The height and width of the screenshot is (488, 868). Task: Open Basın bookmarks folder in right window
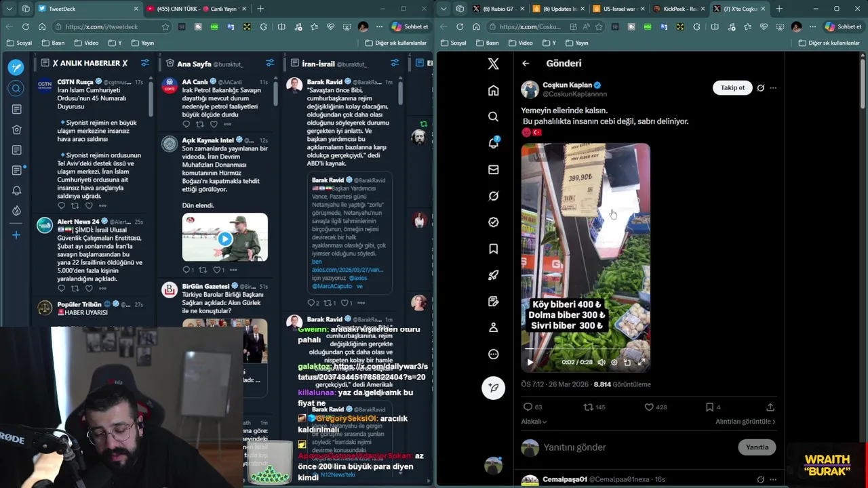(x=487, y=43)
